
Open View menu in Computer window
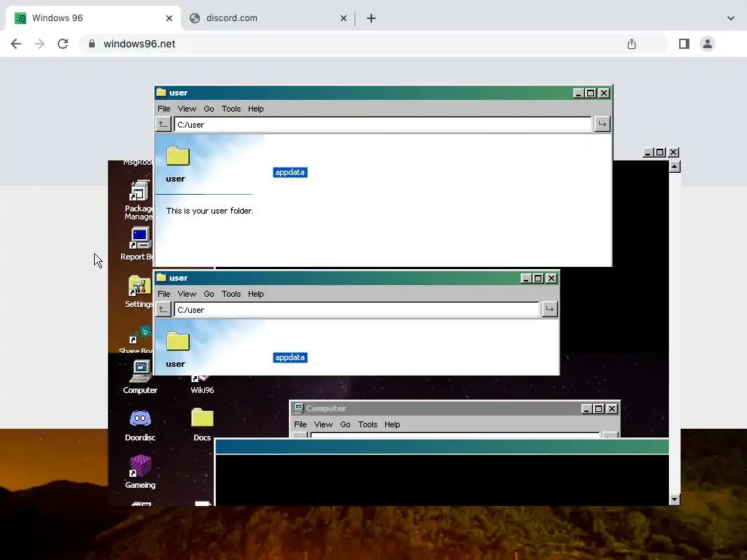(323, 424)
